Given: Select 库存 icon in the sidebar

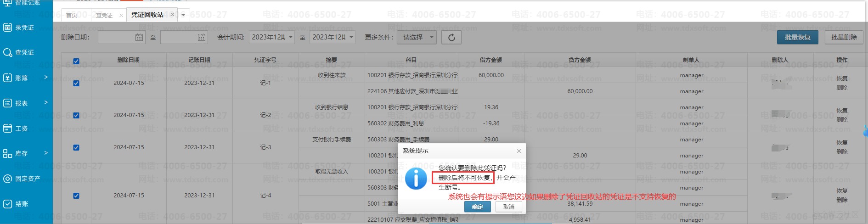Looking at the screenshot, I should click(x=7, y=153).
